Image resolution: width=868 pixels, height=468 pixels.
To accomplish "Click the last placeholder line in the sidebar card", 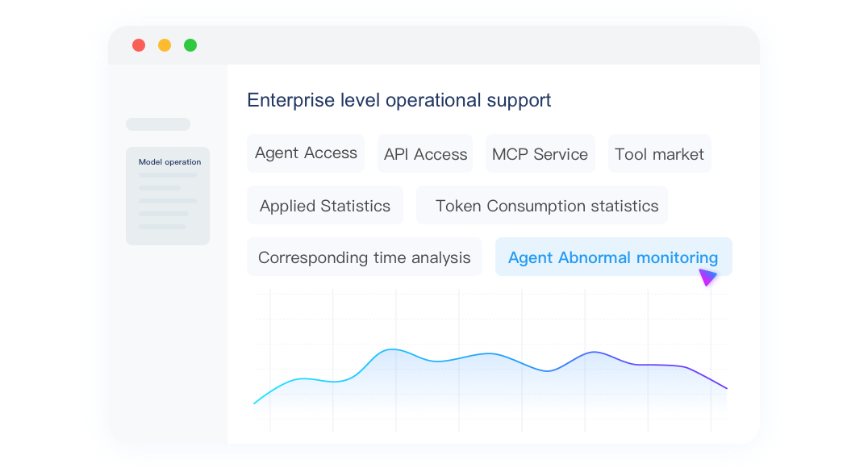I will pos(162,227).
